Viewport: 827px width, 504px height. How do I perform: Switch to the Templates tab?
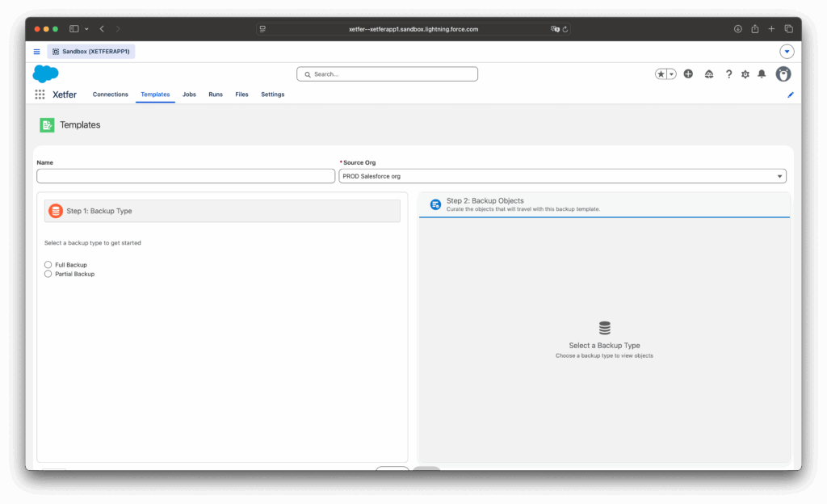click(155, 94)
